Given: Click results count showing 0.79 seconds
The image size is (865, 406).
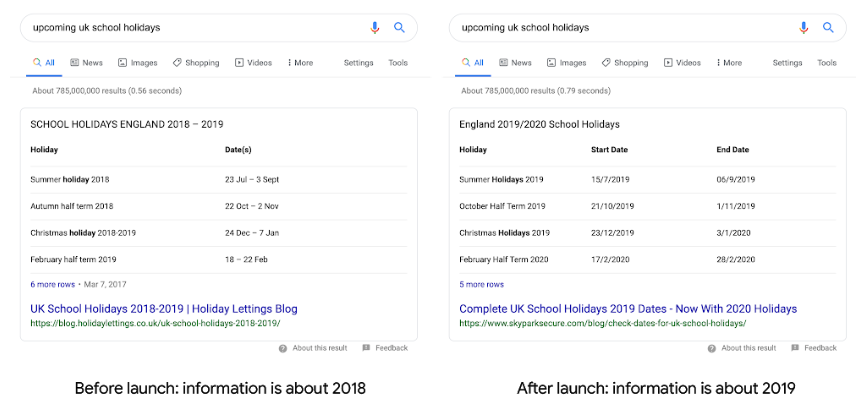Looking at the screenshot, I should coord(536,90).
